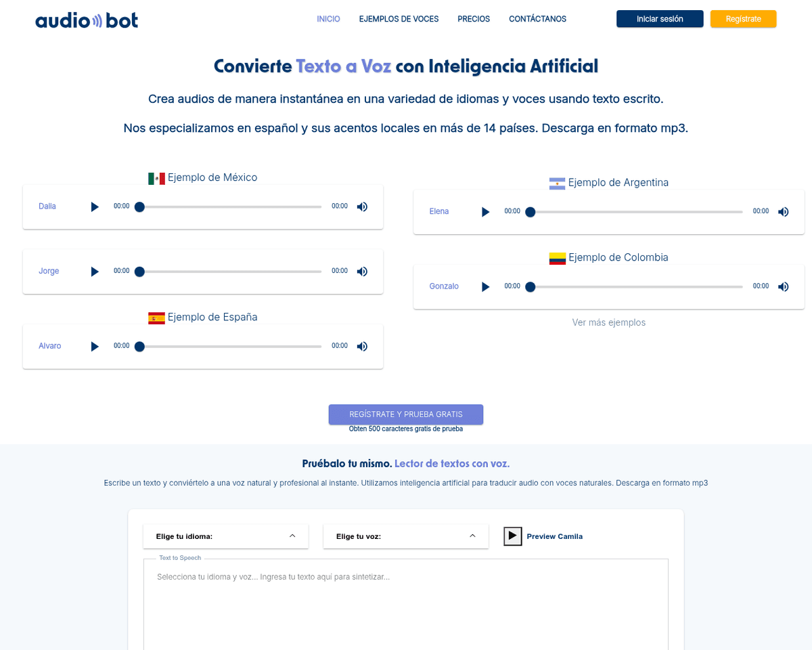
Task: Click the audio bot logo
Action: tap(87, 20)
